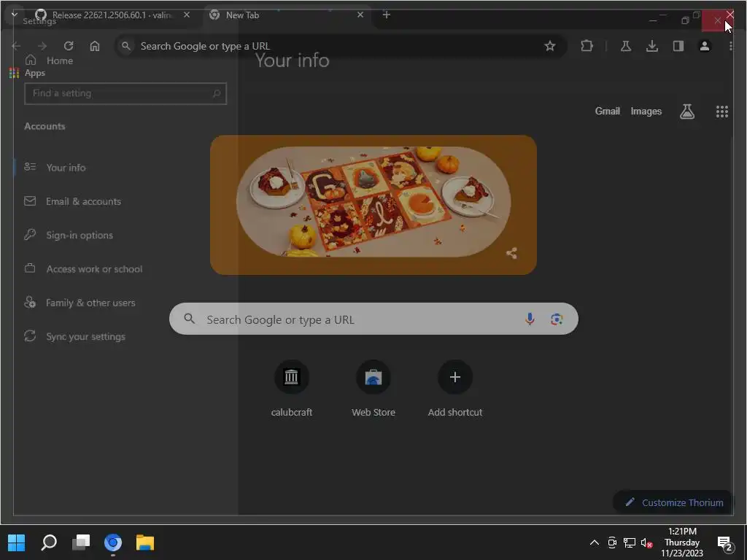Open the notification center icon
This screenshot has height=560, width=747.
[x=724, y=542]
